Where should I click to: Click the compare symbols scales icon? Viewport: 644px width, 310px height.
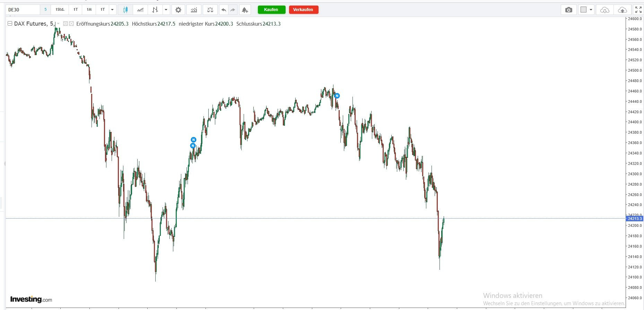(x=210, y=10)
